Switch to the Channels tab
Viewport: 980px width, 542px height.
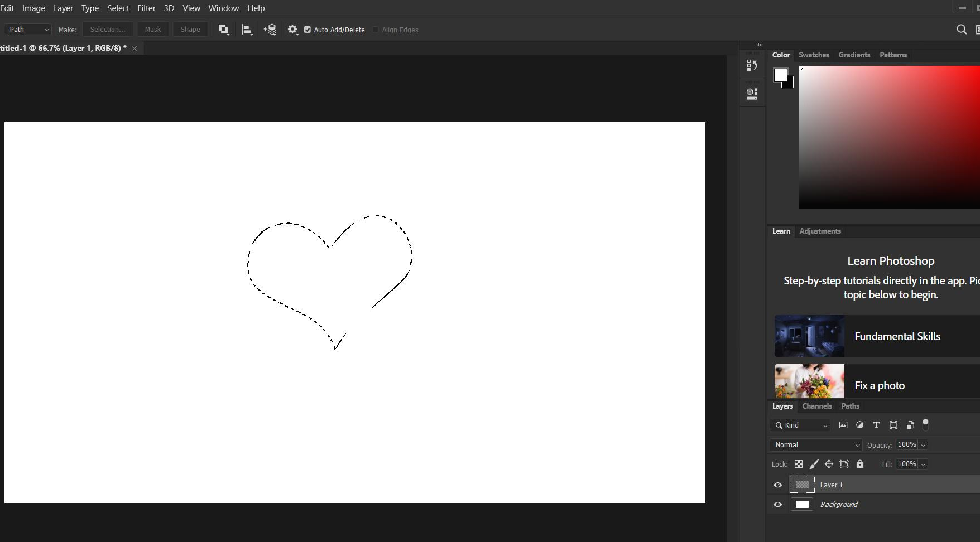point(816,406)
